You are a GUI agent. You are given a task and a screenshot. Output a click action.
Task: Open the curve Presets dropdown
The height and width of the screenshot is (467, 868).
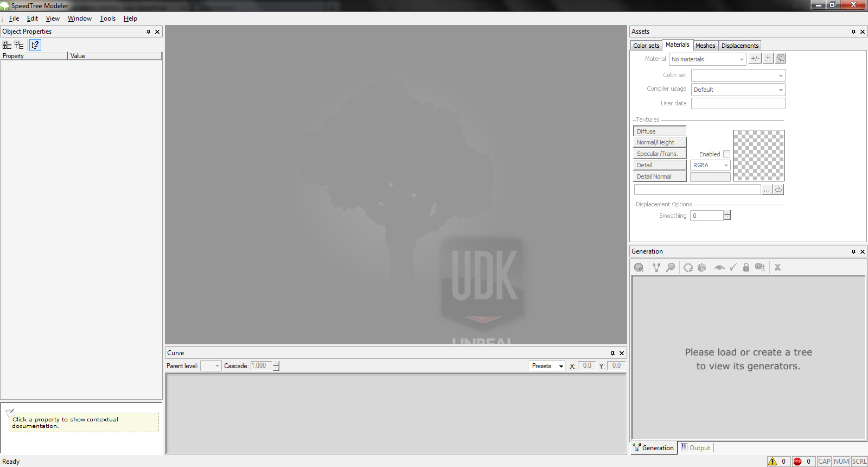click(547, 366)
